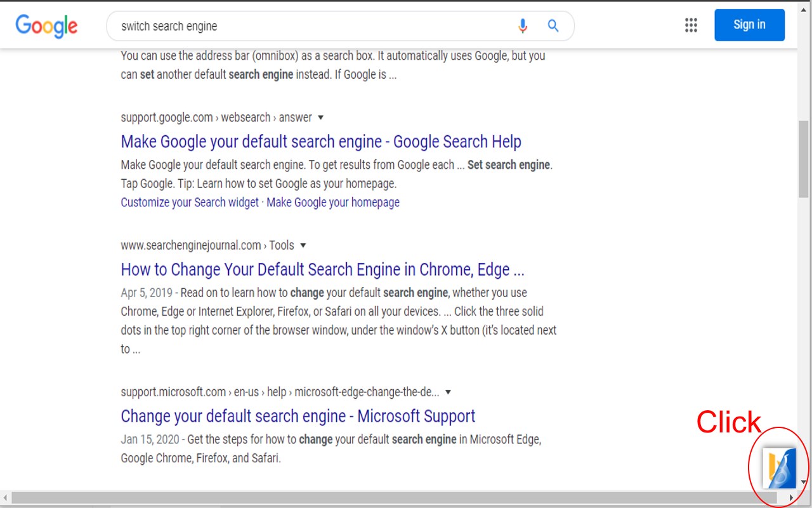Viewport: 812px width, 508px height.
Task: Click the Sign in button
Action: pyautogui.click(x=749, y=25)
